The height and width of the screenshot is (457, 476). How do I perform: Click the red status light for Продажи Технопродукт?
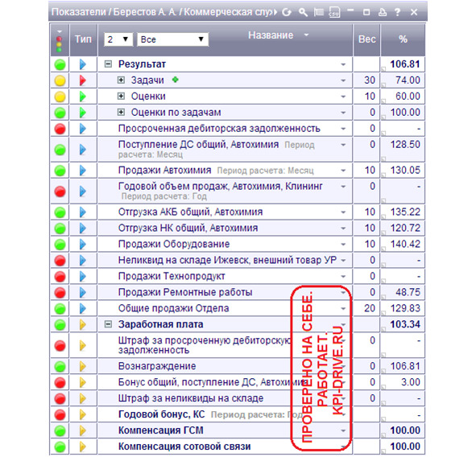tap(60, 276)
